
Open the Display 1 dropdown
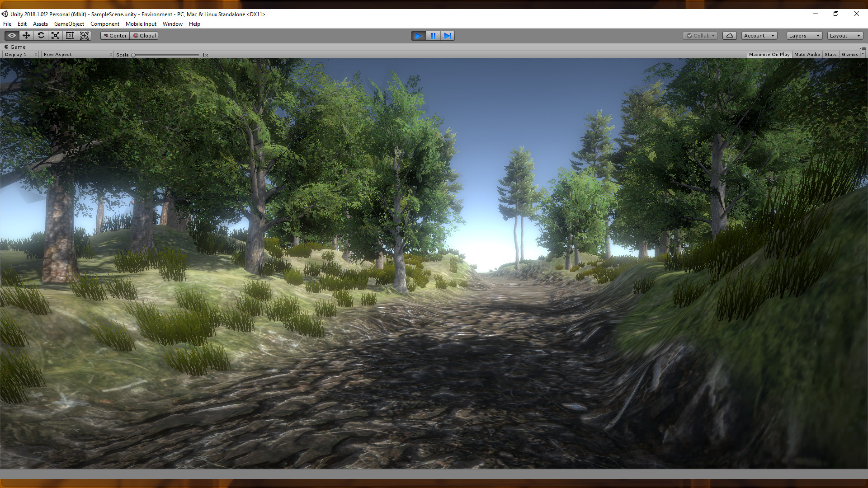point(20,55)
